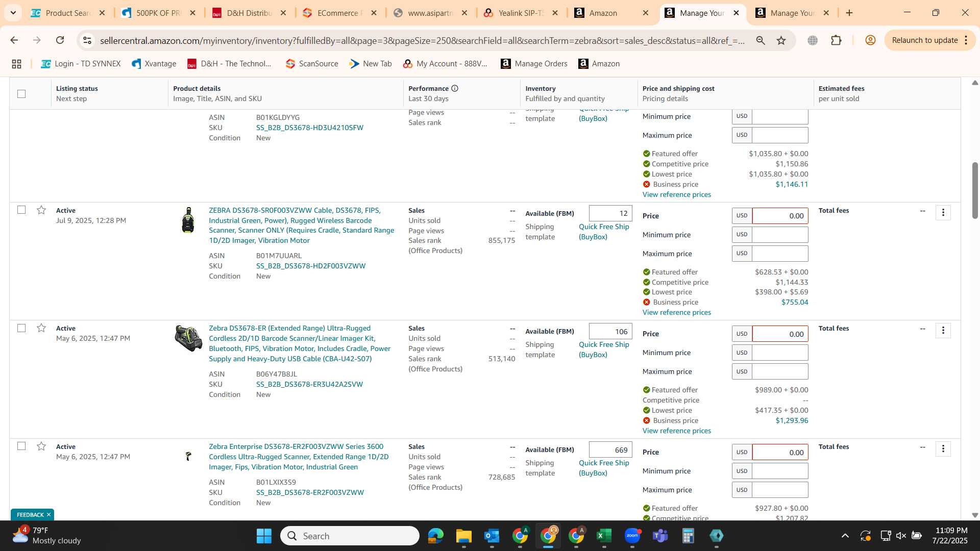Open the Xvantage bookmark

154,64
